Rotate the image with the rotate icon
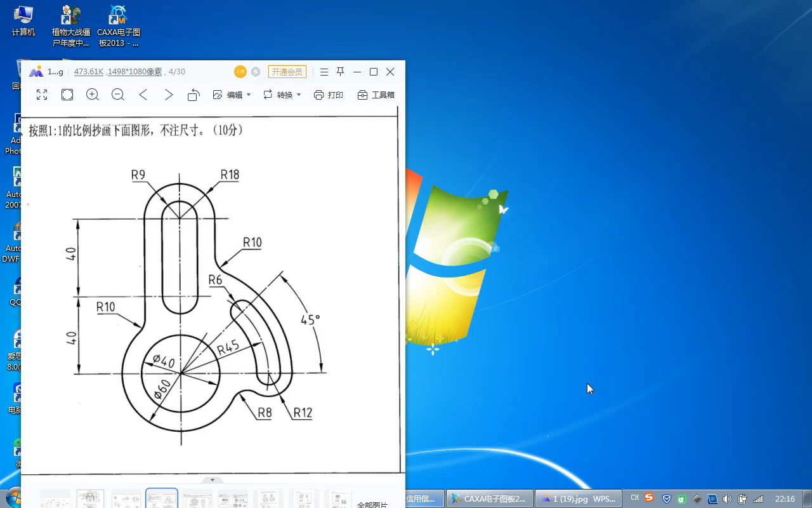The image size is (812, 508). tap(193, 95)
